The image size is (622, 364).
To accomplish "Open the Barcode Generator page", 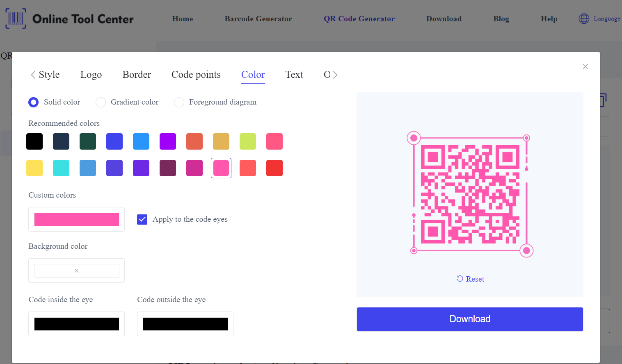I will pyautogui.click(x=258, y=19).
